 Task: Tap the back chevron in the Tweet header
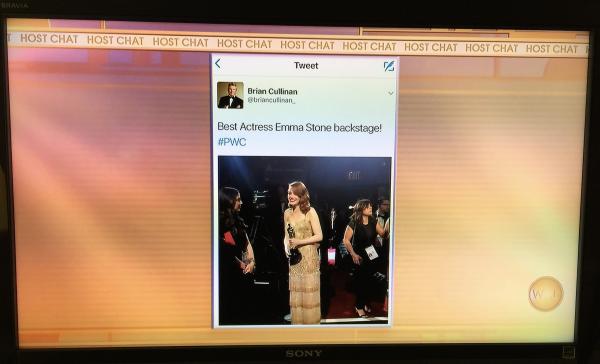218,64
